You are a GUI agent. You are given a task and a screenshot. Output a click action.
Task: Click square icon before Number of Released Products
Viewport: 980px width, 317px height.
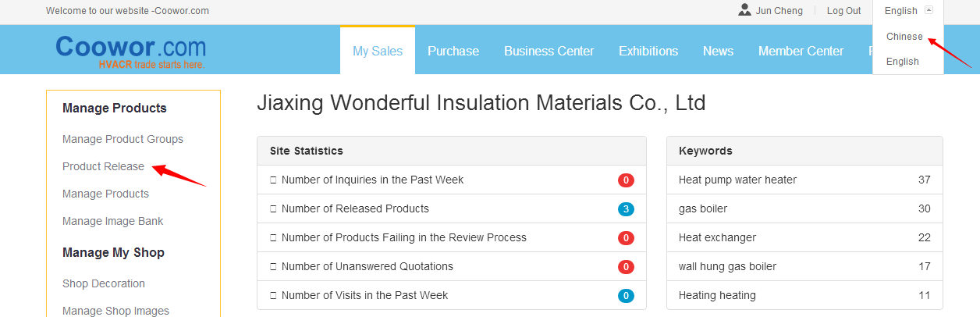click(273, 209)
